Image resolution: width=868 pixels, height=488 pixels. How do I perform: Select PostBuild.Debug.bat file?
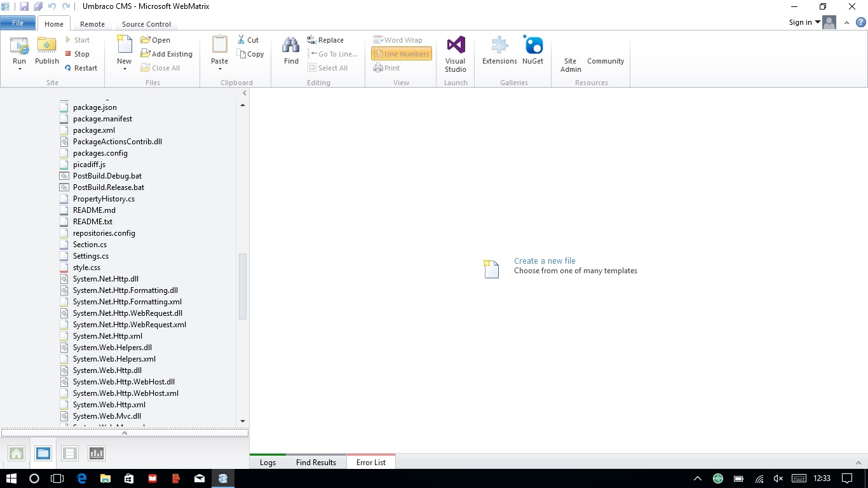(107, 176)
